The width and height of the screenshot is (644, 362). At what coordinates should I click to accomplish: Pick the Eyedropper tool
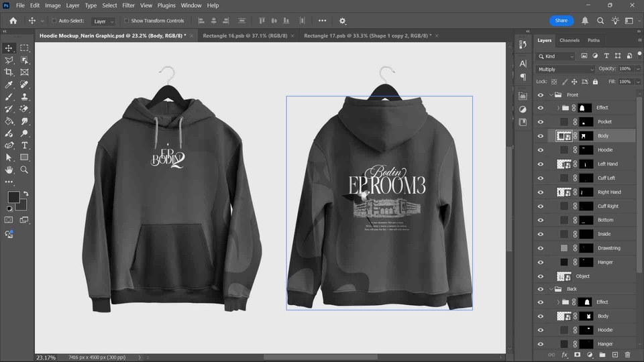click(9, 85)
